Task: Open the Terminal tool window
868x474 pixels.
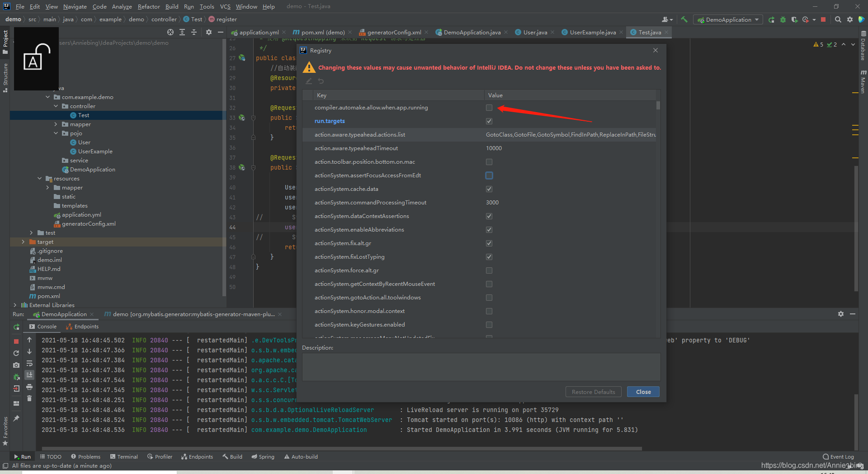Action: (x=124, y=457)
